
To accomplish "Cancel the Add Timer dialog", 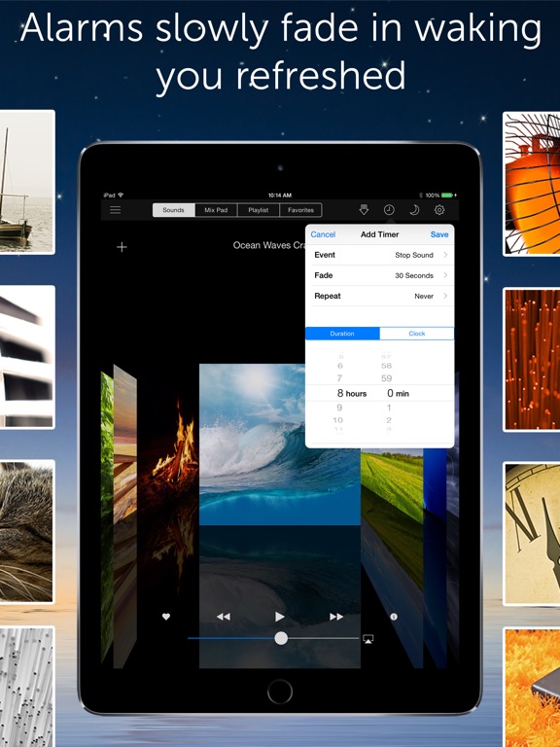I will (x=323, y=234).
